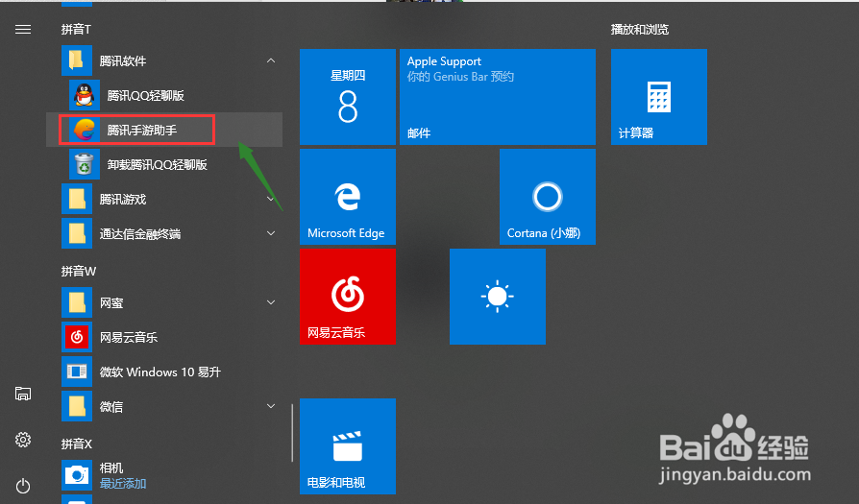Screen dimensions: 859x504
Task: Click the 拼音X section header
Action: pyautogui.click(x=77, y=444)
